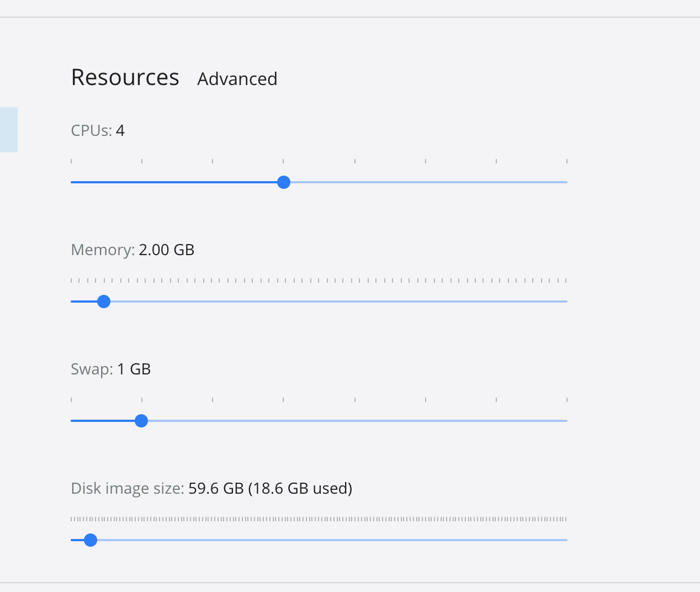
Task: Set the CPUs slider to 1
Action: (x=72, y=182)
